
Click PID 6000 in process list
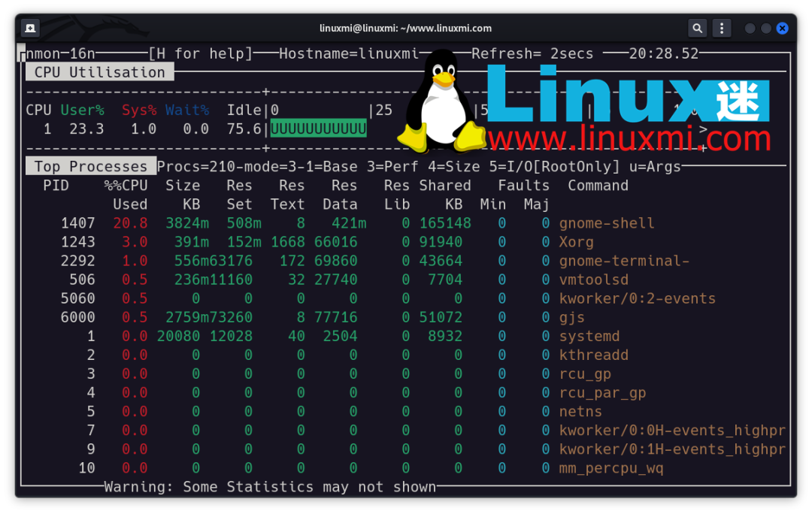tap(77, 317)
